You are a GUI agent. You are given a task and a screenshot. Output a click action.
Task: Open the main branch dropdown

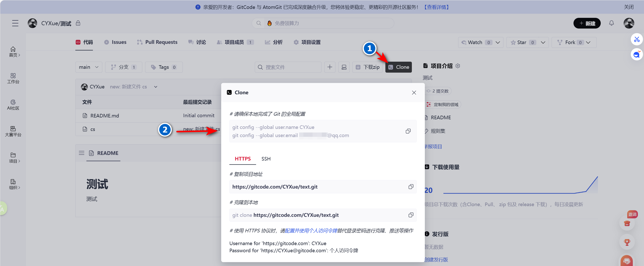pyautogui.click(x=88, y=67)
